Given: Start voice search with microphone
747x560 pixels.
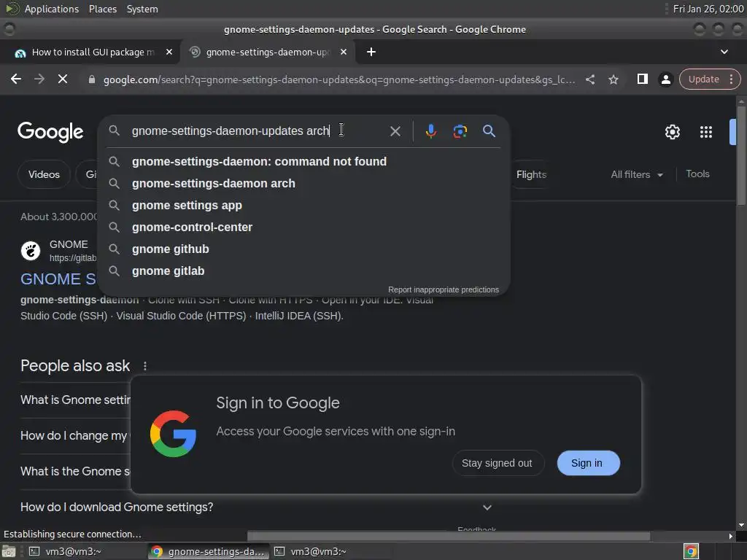Looking at the screenshot, I should (430, 131).
